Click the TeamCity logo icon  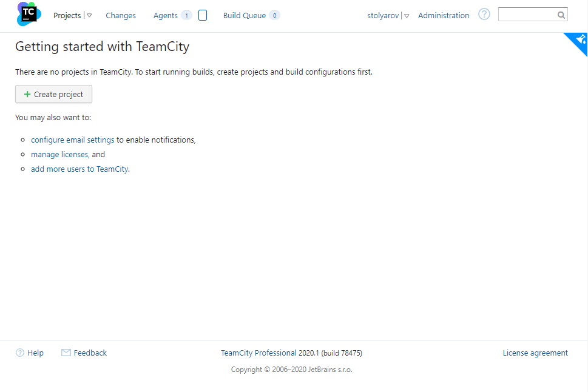pyautogui.click(x=29, y=14)
